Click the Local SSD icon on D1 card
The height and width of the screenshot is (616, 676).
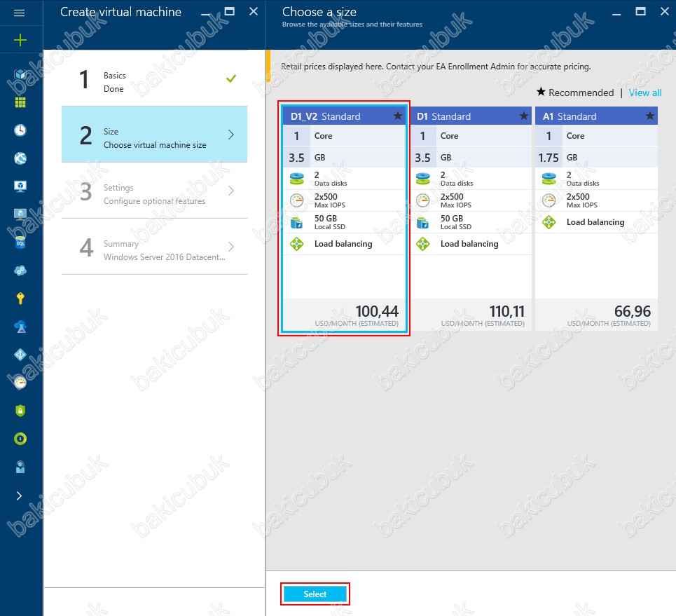(x=423, y=223)
